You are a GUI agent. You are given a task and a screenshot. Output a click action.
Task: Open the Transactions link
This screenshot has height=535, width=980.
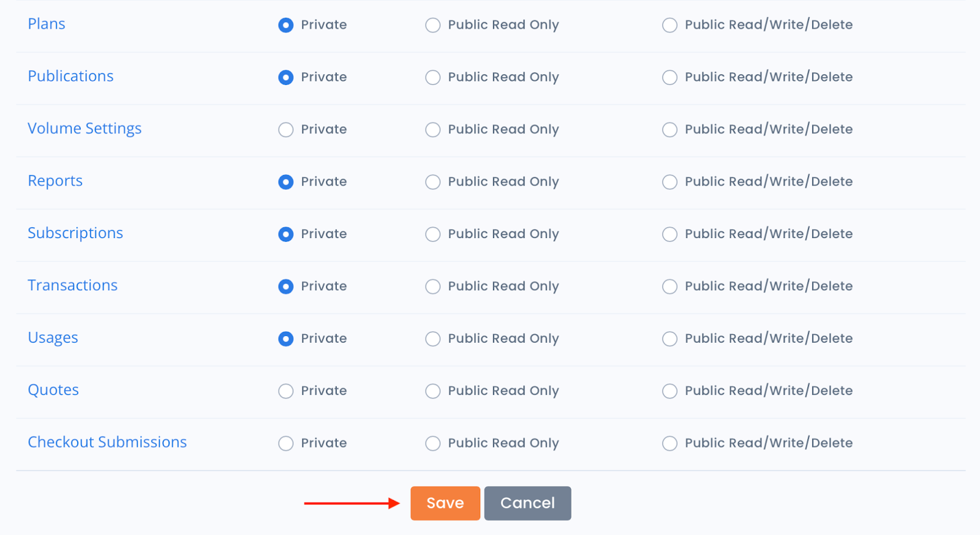tap(72, 285)
